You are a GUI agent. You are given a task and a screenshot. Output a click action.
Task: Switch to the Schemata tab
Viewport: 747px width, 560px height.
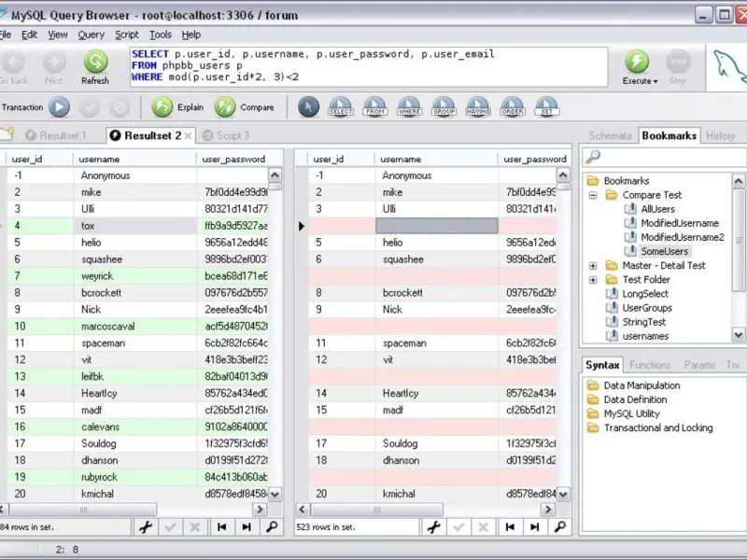click(610, 135)
